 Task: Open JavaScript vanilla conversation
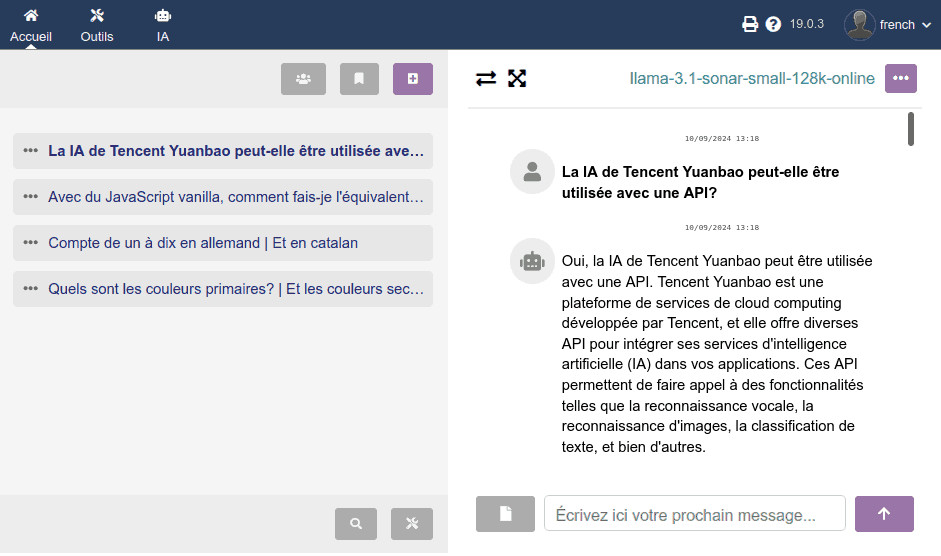pos(236,197)
